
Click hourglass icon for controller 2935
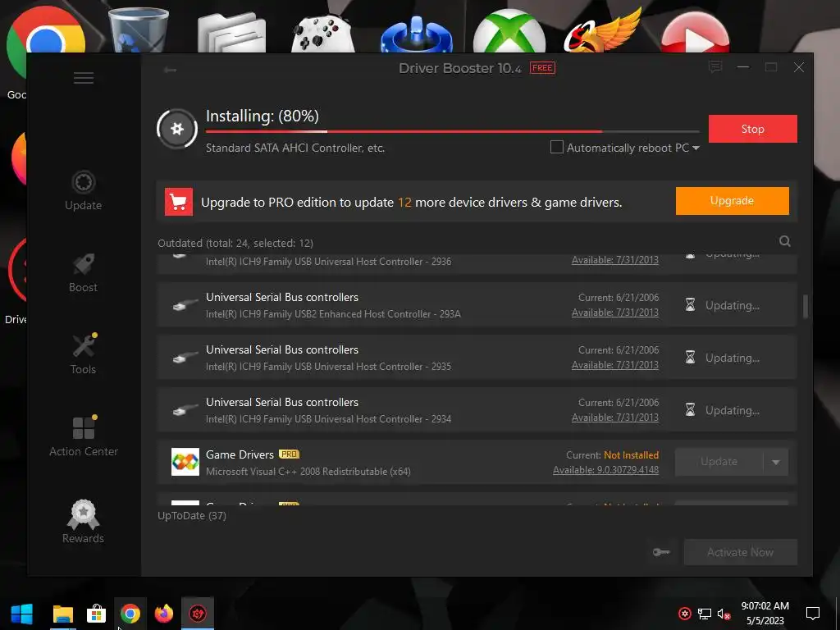(690, 358)
